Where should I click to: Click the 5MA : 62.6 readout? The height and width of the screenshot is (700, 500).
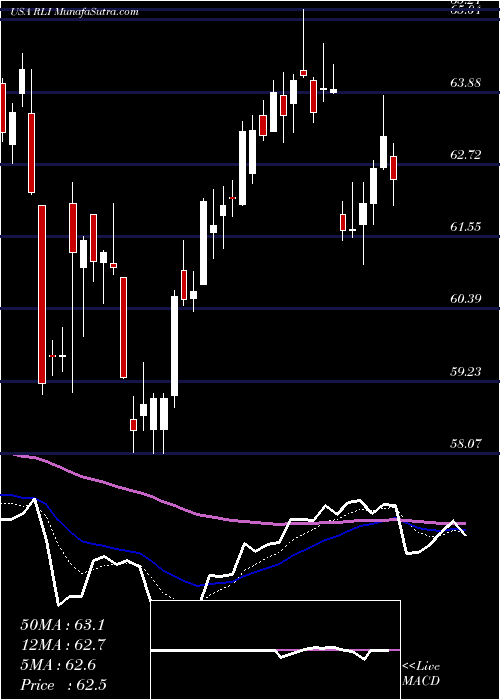pos(58,665)
